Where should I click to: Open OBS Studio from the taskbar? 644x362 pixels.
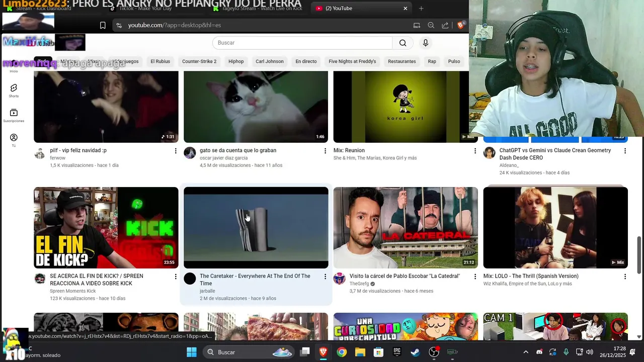(434, 352)
